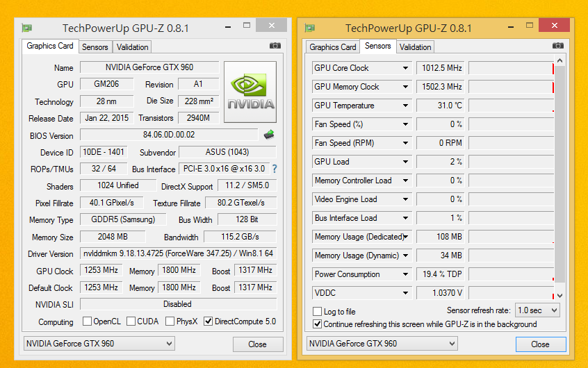Click the GPU Temperature value 31.0 °C

pos(441,106)
